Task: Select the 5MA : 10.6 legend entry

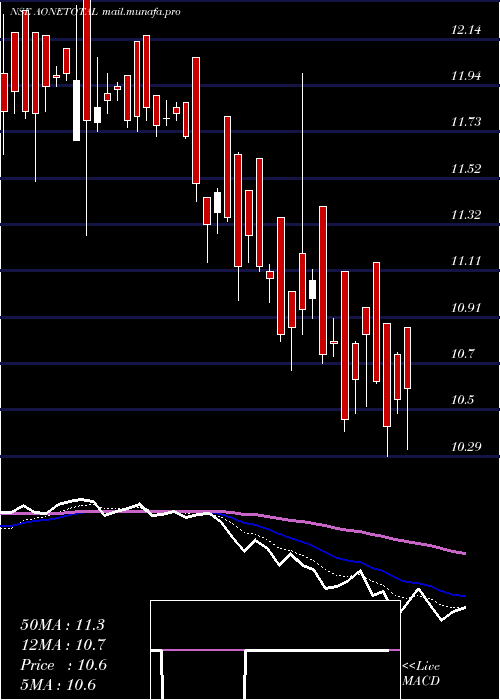Action: [58, 685]
